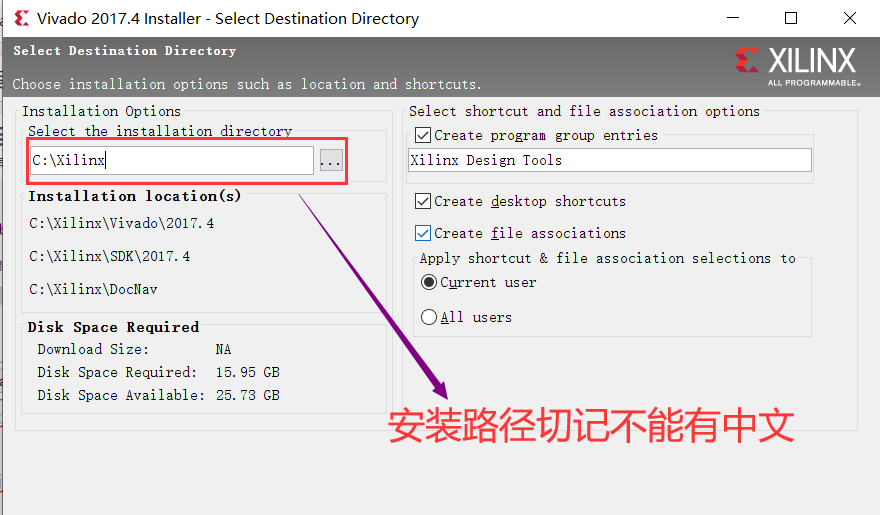Click the C:\Xilinx\Vivado\2017.4 location entry
The image size is (880, 515).
tap(122, 223)
